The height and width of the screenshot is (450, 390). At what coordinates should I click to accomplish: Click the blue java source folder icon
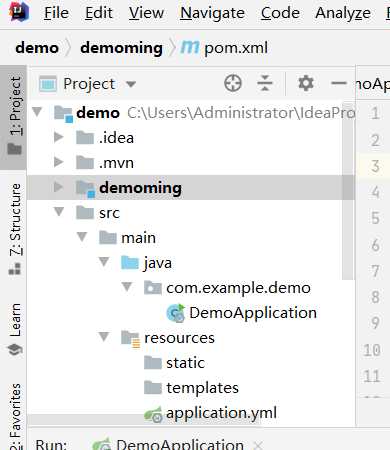pos(130,262)
